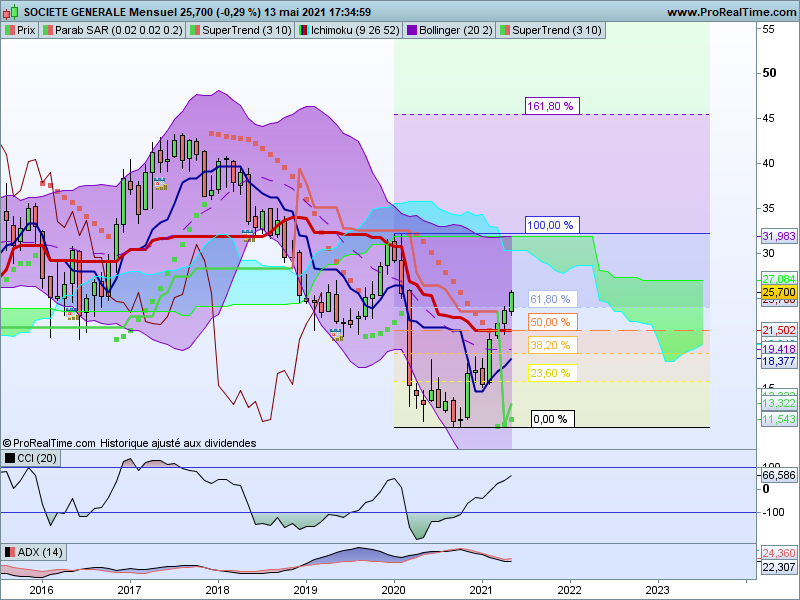Click the dividend calendar icon in mid-2018

248,235
